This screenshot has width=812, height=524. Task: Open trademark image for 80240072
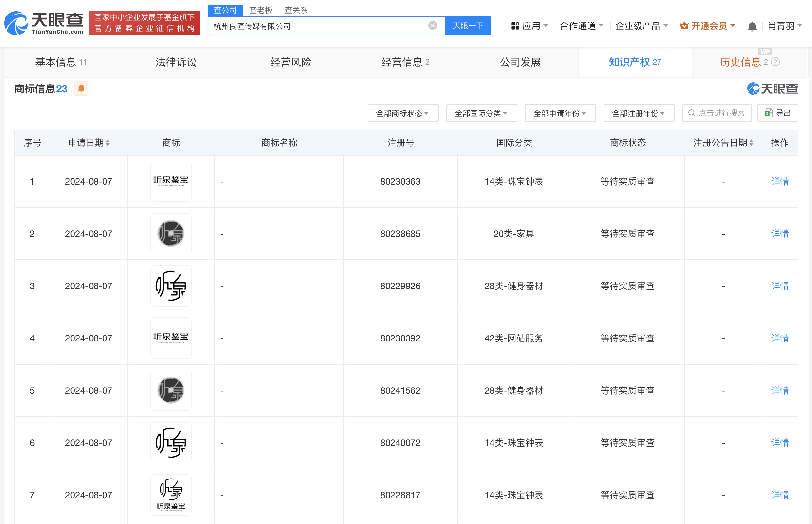(x=171, y=443)
